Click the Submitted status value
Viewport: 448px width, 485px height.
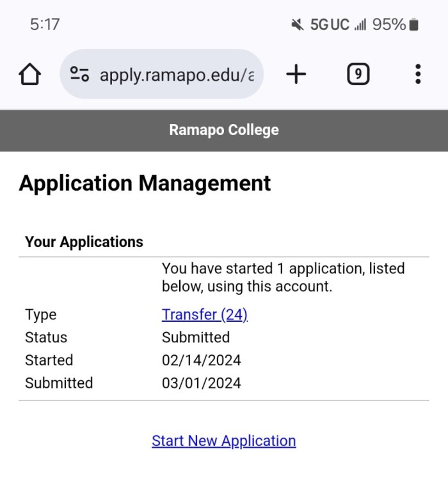[196, 337]
